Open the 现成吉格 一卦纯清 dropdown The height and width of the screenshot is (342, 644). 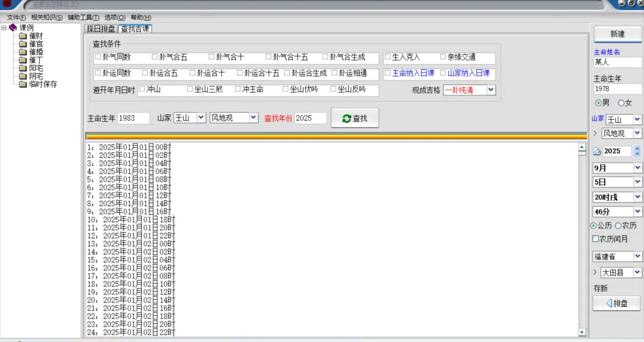[491, 90]
